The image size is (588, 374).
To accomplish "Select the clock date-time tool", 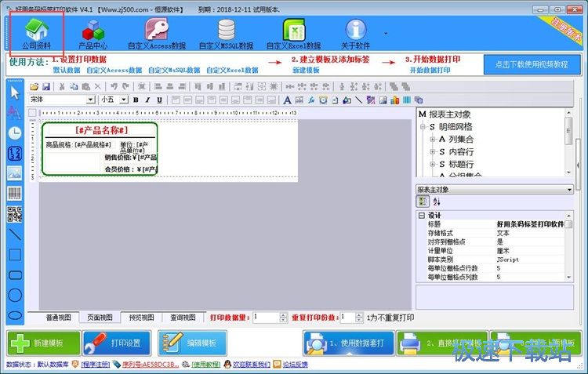I will (x=15, y=133).
